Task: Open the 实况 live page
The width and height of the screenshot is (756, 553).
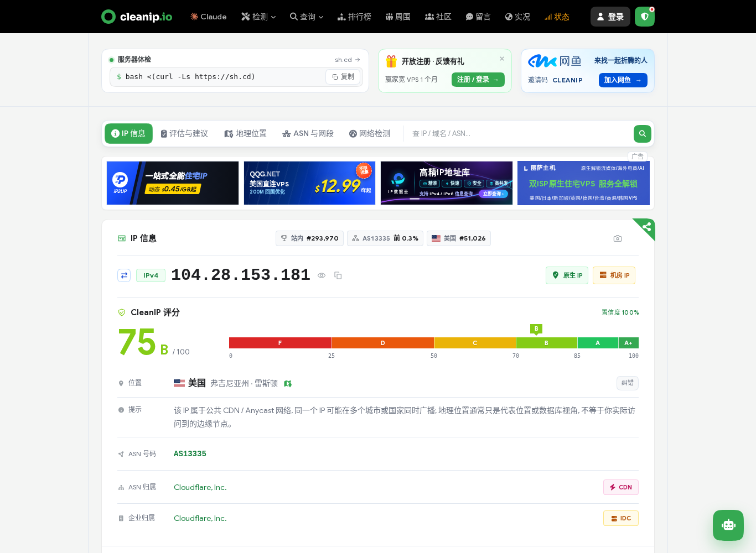Action: 517,17
